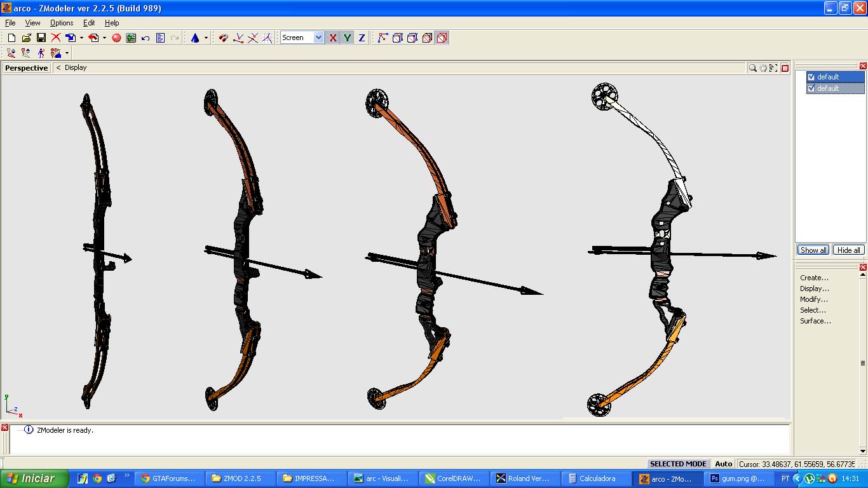Click the Open file folder icon

[x=26, y=38]
